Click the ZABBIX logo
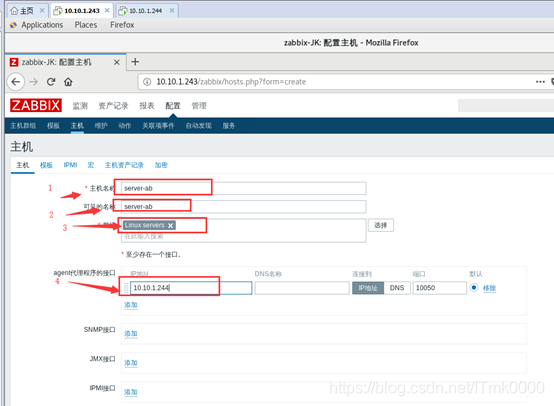This screenshot has width=554, height=406. 36,105
